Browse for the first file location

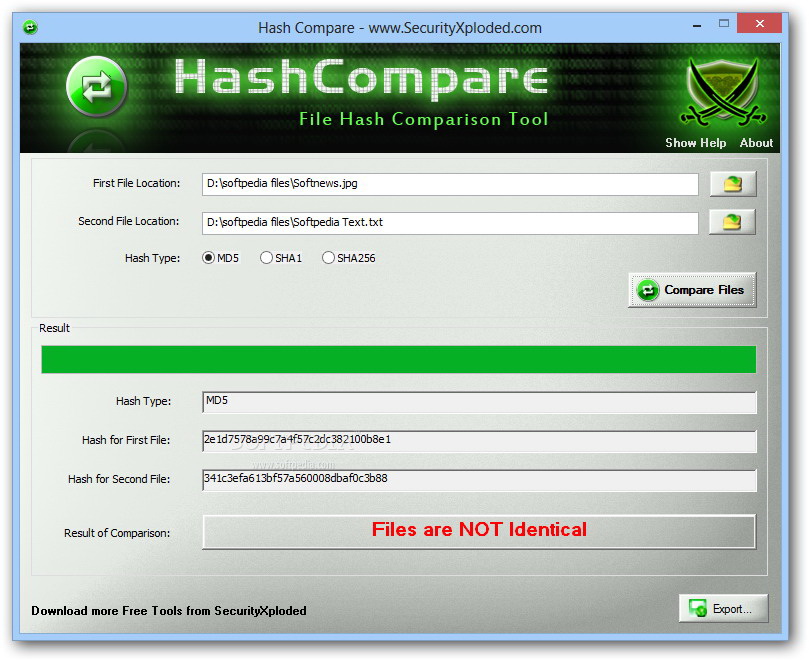tap(733, 184)
